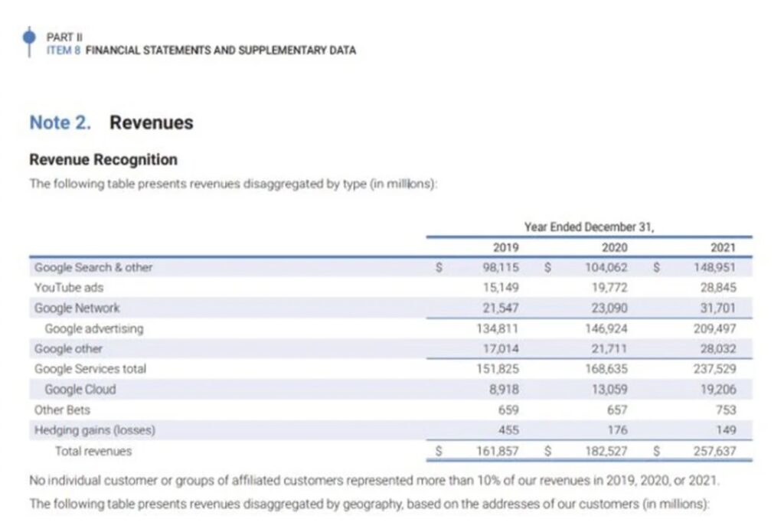Click the Google Cloud value 13,059
The width and height of the screenshot is (784, 532).
click(x=609, y=390)
